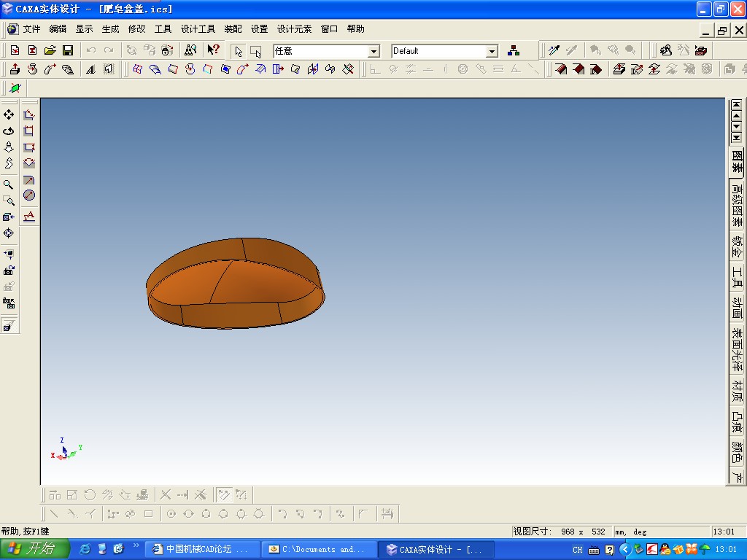Select the orange soap box lid model

click(x=235, y=284)
